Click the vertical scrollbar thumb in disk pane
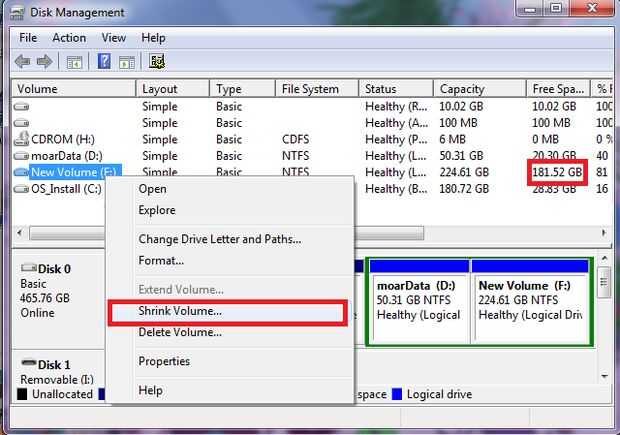Image resolution: width=620 pixels, height=435 pixels. [604, 282]
